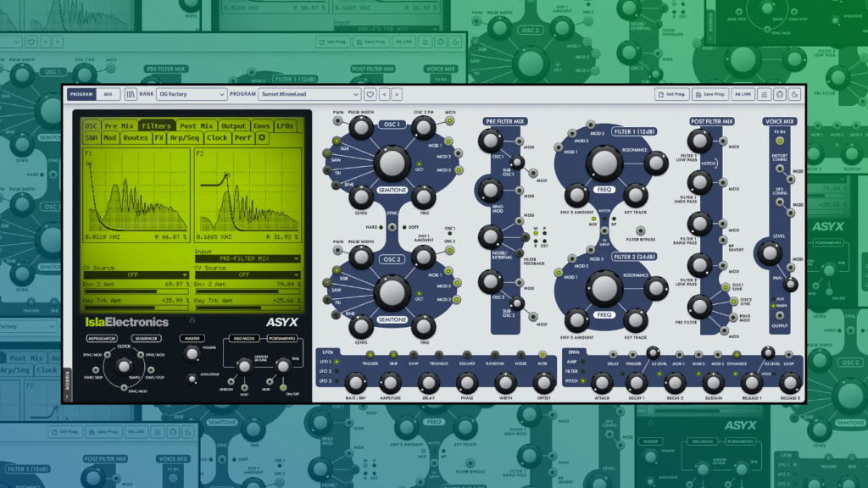This screenshot has width=868, height=488.
Task: Toggle the Filter Bypass button
Action: point(640,230)
